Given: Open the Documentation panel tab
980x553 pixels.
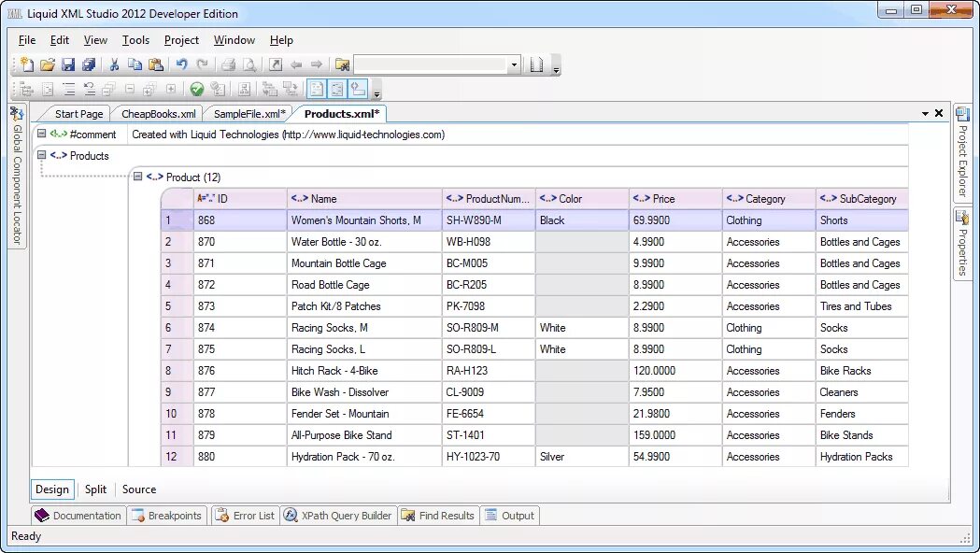Looking at the screenshot, I should [78, 516].
